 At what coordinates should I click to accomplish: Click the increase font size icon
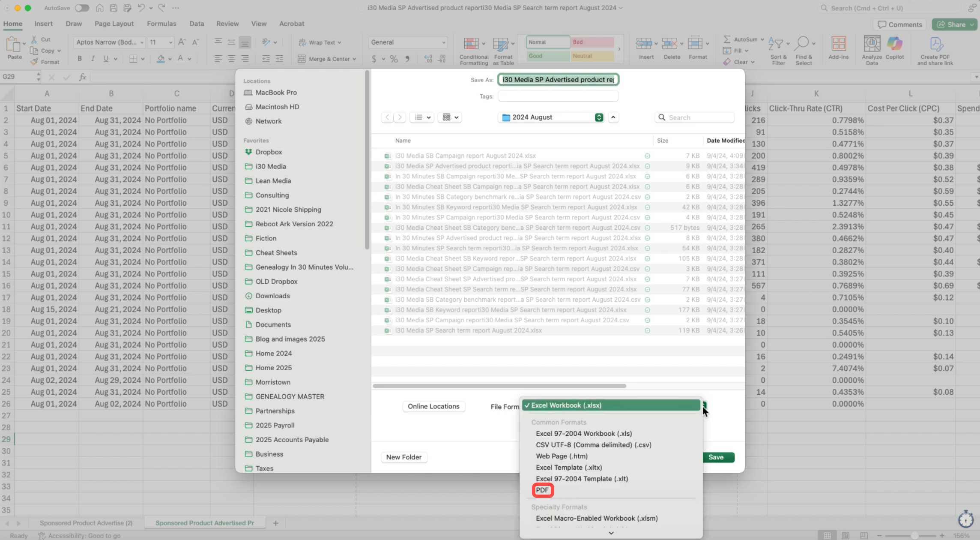(x=182, y=42)
